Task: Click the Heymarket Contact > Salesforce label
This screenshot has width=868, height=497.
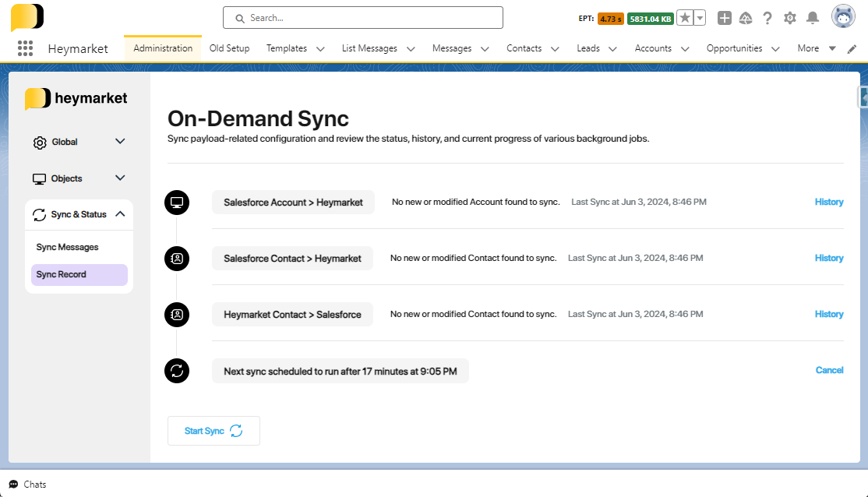Action: (292, 315)
